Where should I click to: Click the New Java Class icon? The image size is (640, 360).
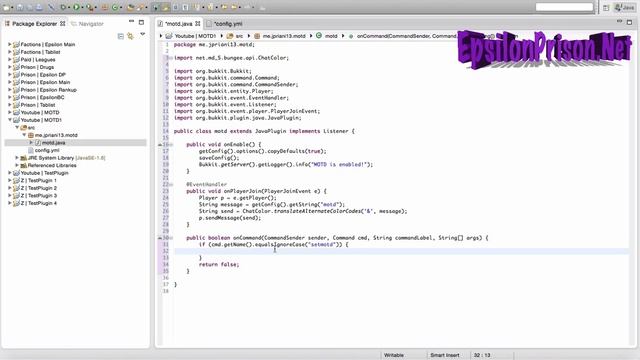click(115, 7)
